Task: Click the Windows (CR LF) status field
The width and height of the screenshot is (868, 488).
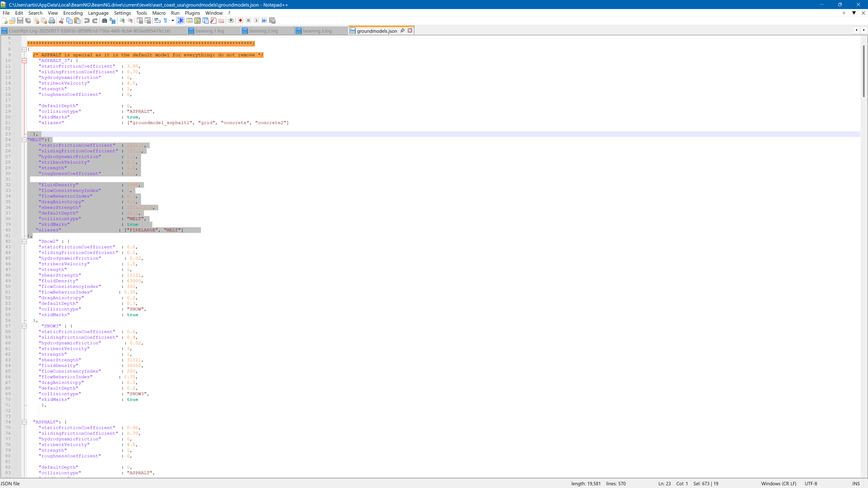Action: (778, 483)
